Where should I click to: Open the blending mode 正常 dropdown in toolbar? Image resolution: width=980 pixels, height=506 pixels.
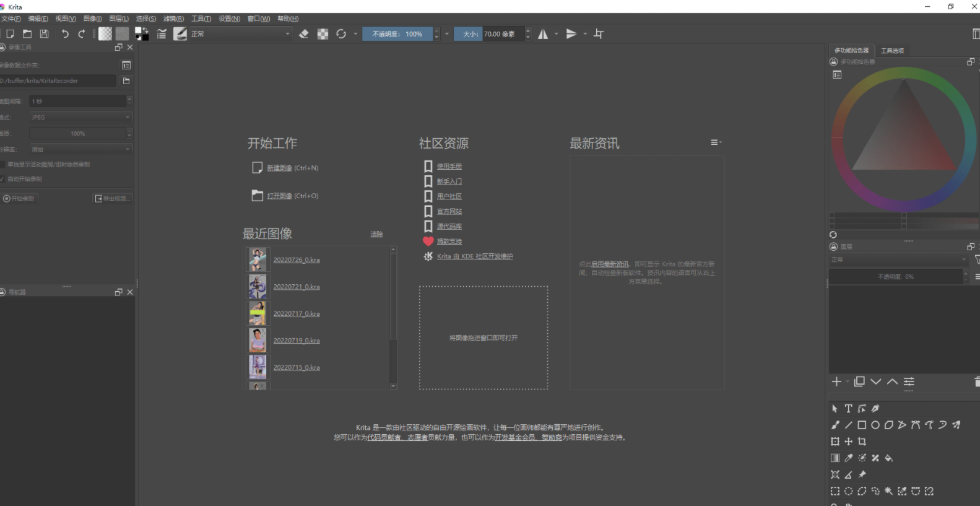point(240,34)
